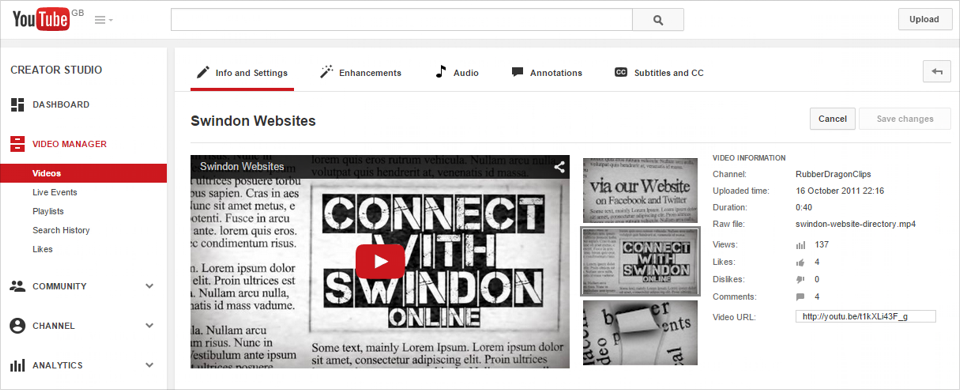
Task: Click the Creator Studio heading
Action: [56, 70]
